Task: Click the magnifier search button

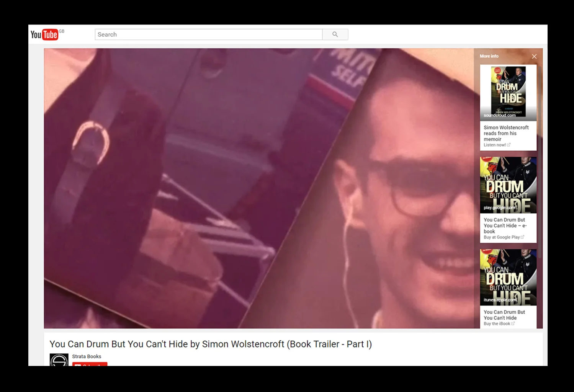Action: (x=335, y=34)
